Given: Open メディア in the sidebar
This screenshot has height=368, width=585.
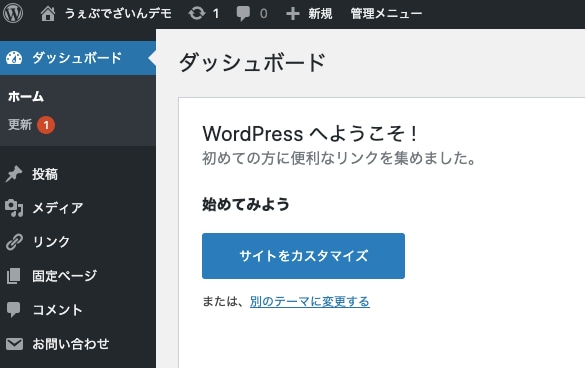Looking at the screenshot, I should pyautogui.click(x=58, y=208).
